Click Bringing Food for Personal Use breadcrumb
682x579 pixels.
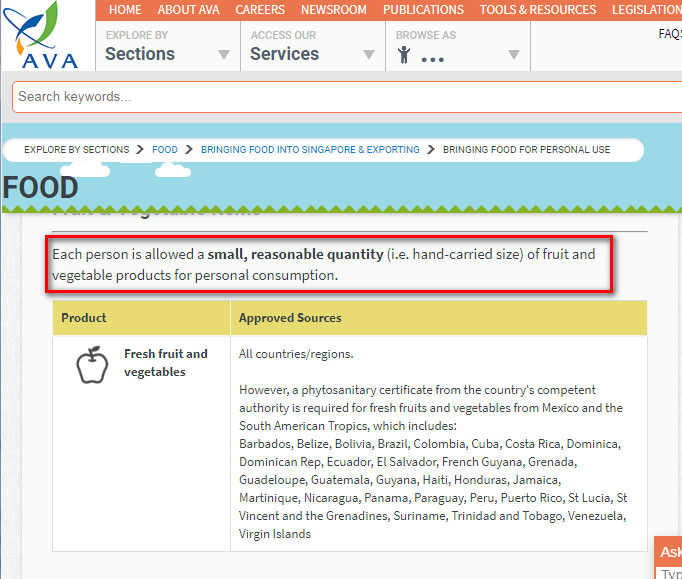tap(526, 150)
